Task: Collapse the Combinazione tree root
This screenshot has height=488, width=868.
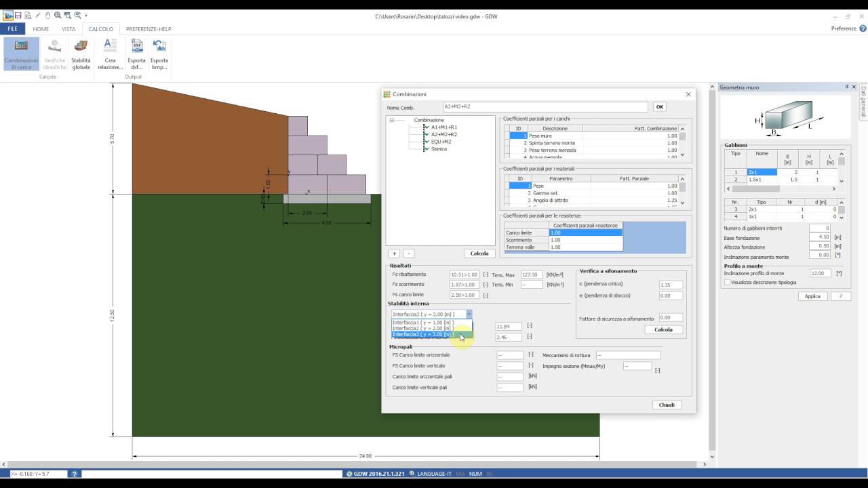Action: [391, 120]
